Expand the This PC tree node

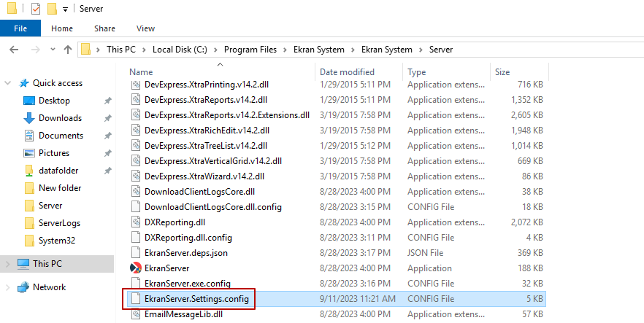point(8,263)
